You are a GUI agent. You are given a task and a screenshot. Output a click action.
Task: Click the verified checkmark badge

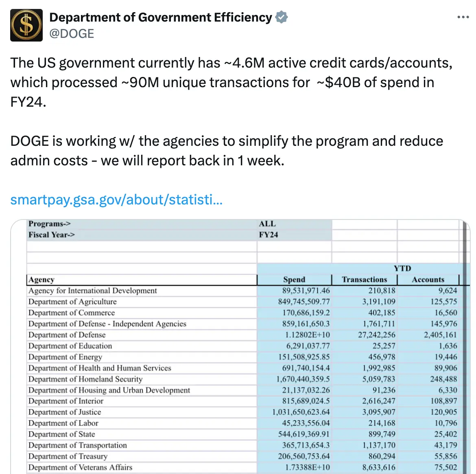pyautogui.click(x=280, y=17)
